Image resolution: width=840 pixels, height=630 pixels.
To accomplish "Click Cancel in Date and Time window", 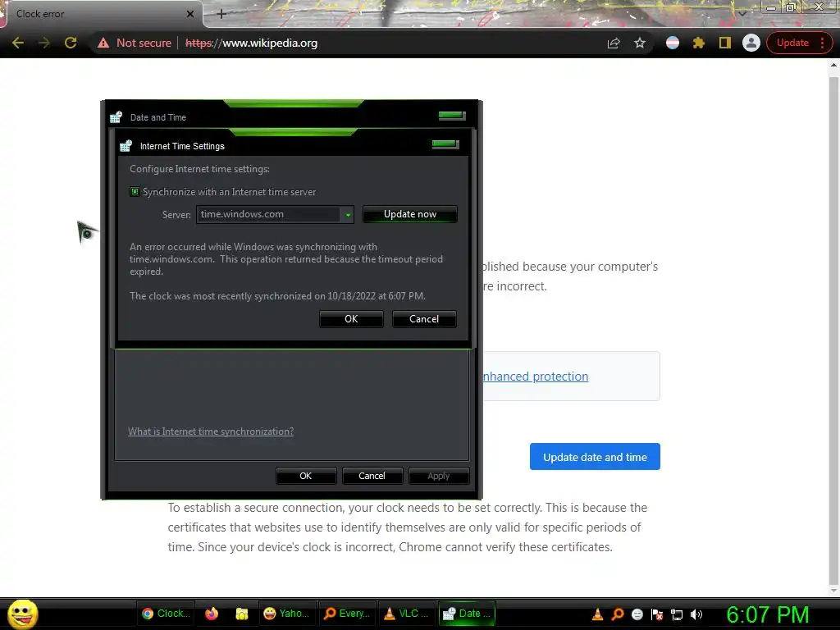I will pos(372,476).
